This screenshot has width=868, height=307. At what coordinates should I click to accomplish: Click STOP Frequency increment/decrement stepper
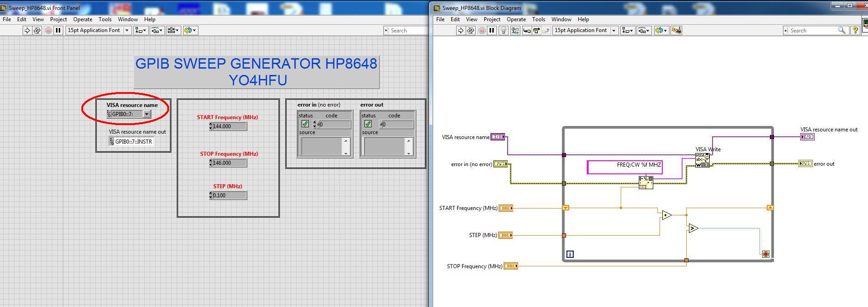(210, 163)
